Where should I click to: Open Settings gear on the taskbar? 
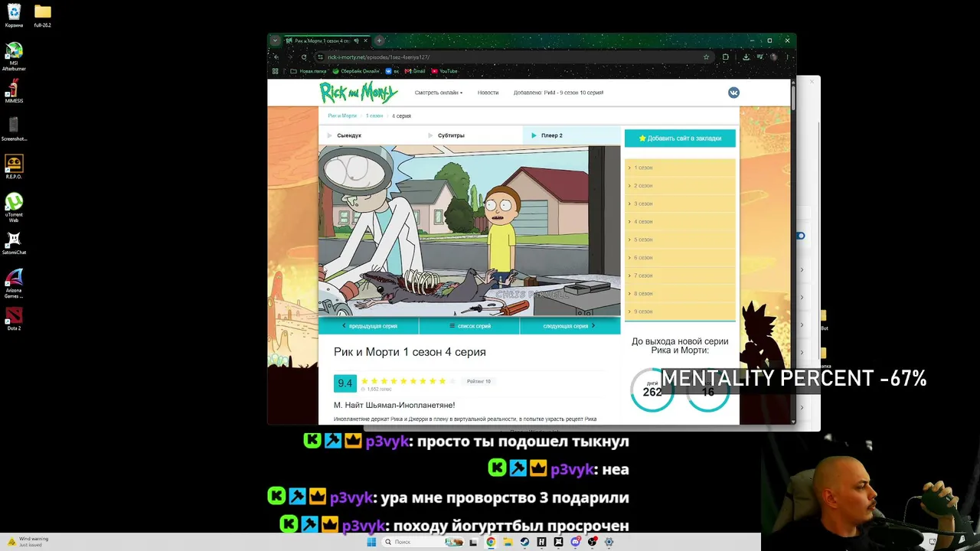pos(609,542)
